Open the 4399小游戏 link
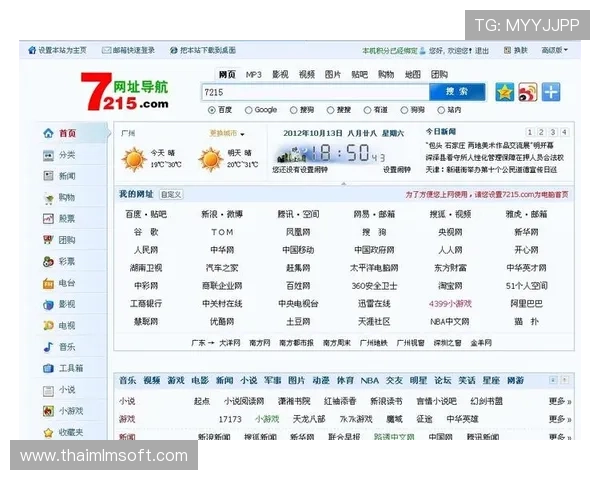 [x=450, y=304]
